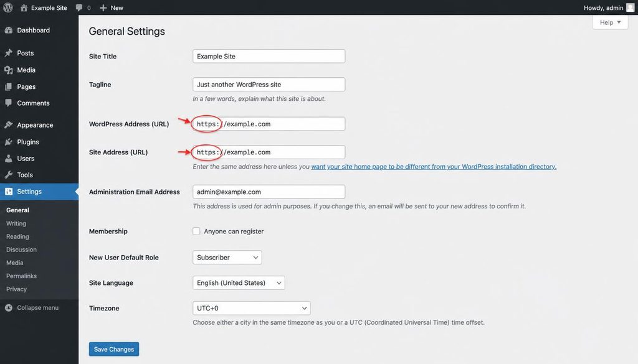This screenshot has height=364, width=638.
Task: Click the Site Title label
Action: 103,56
